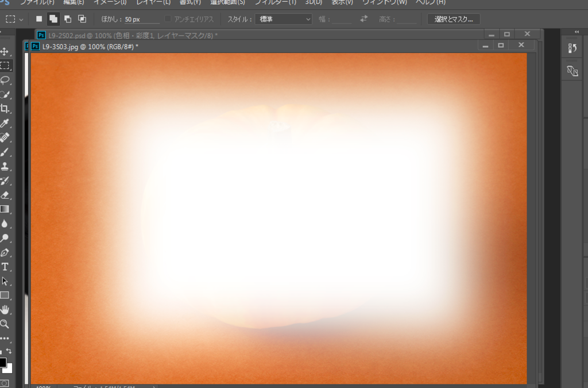
Task: Click the foreground color swatch
Action: [3, 362]
